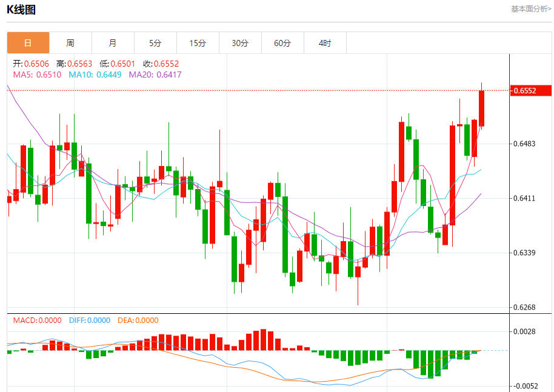Click the 0.6411 price axis label
Image resolution: width=554 pixels, height=392 pixels.
(524, 198)
